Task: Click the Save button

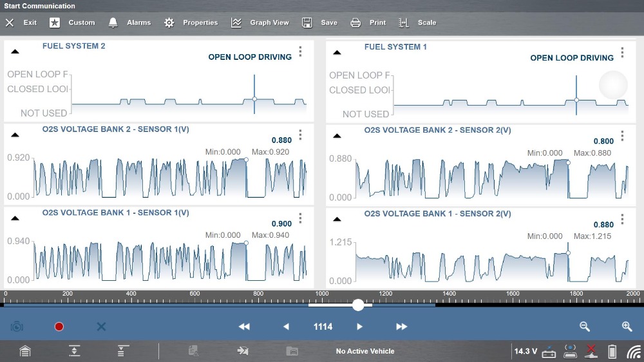Action: 320,23
